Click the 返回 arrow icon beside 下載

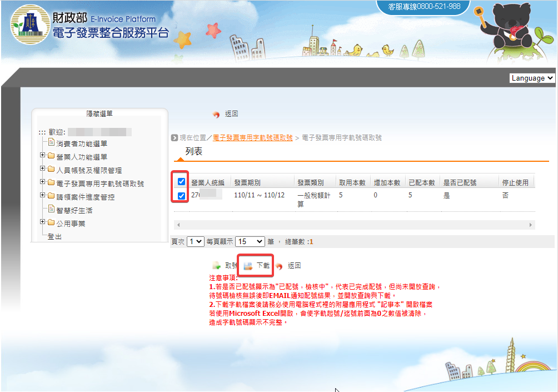[279, 266]
